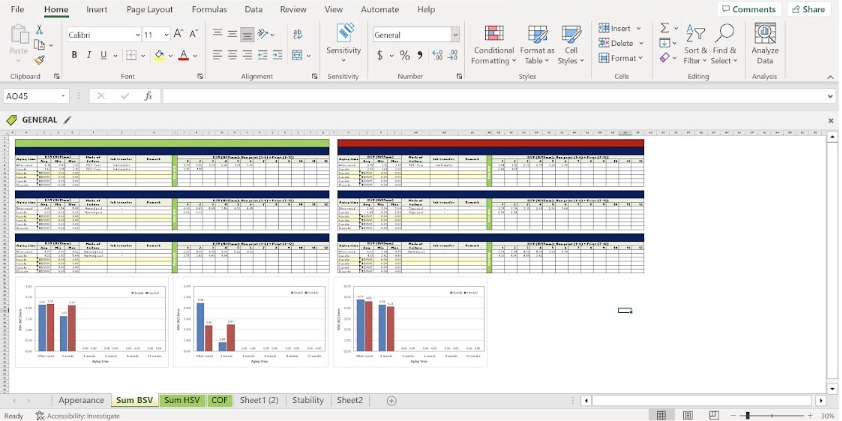Click Increase Decimal icon
This screenshot has height=421, width=842.
point(437,55)
